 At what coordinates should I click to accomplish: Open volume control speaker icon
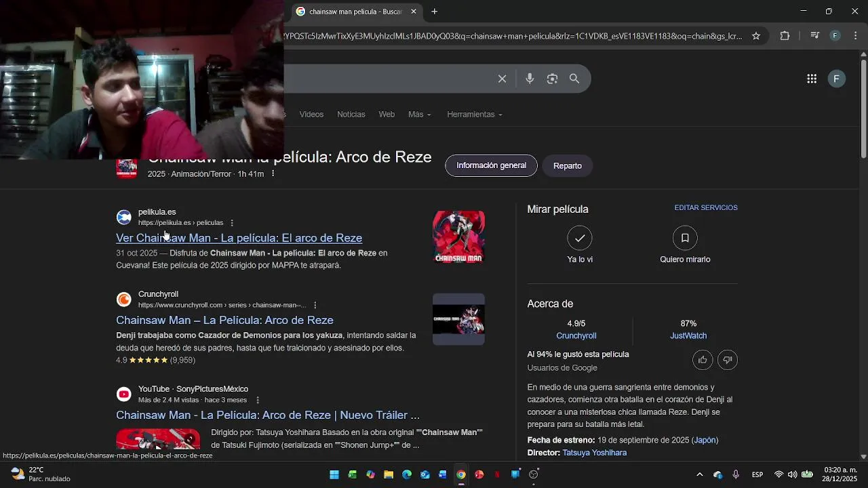tap(792, 474)
